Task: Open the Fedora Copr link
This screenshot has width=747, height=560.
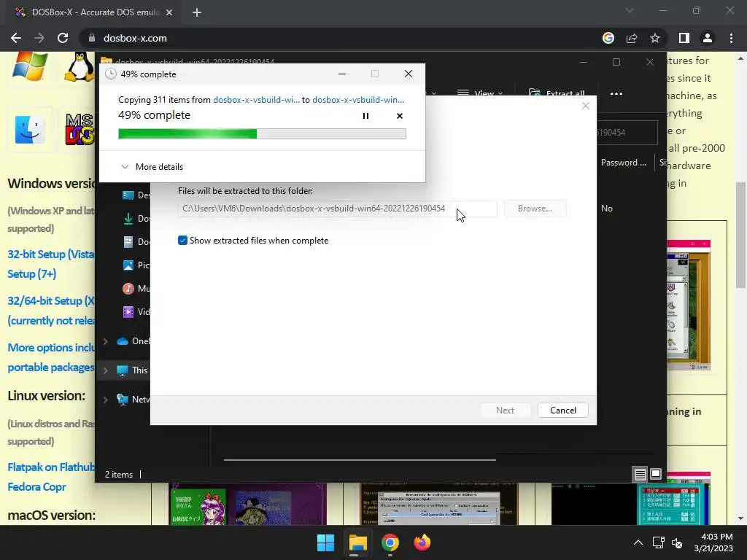Action: point(36,486)
